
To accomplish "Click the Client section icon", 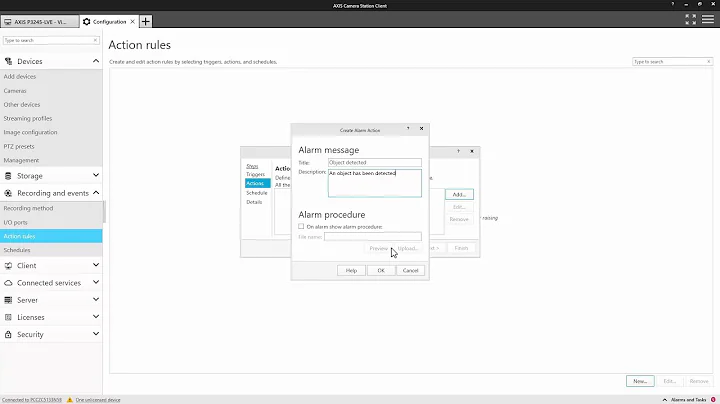I will pos(8,265).
